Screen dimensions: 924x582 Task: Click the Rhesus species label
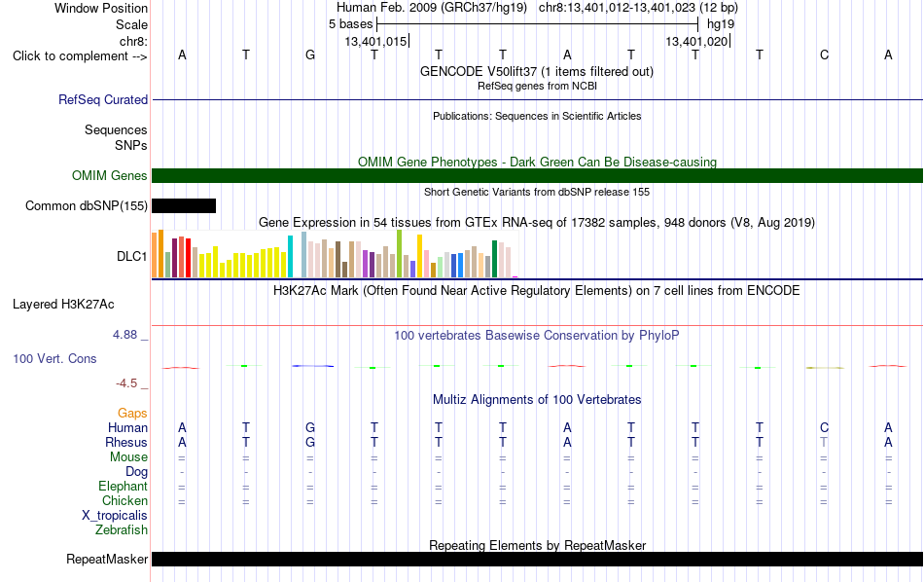[126, 442]
